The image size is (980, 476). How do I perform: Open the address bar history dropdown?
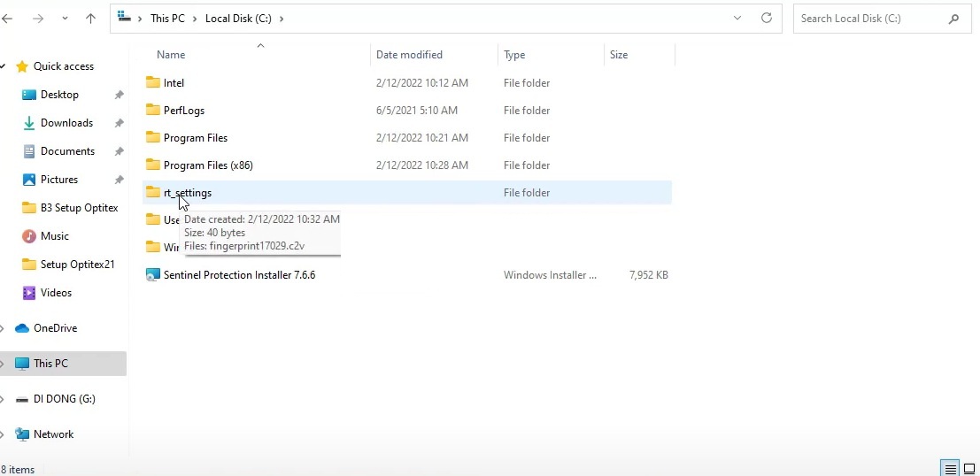(737, 18)
